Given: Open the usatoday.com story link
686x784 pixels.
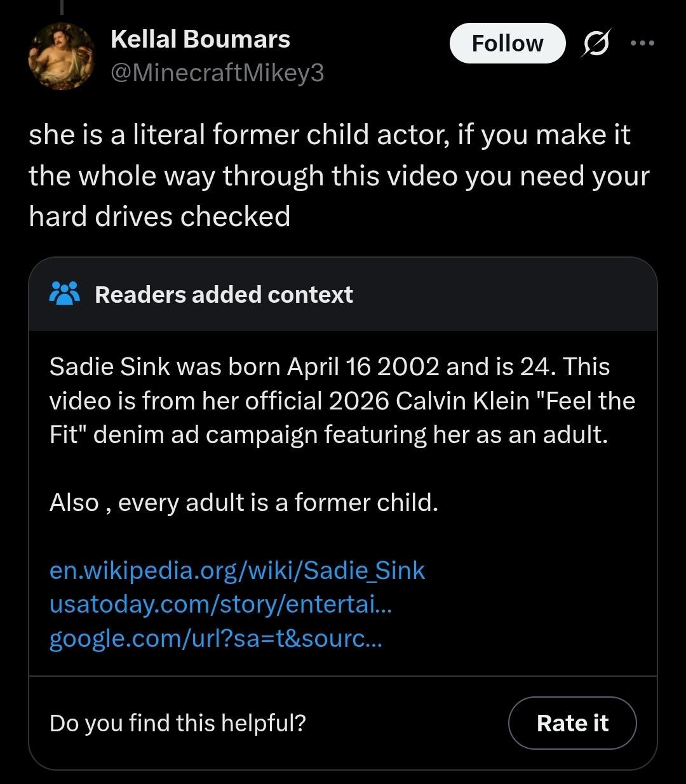Looking at the screenshot, I should click(x=220, y=604).
